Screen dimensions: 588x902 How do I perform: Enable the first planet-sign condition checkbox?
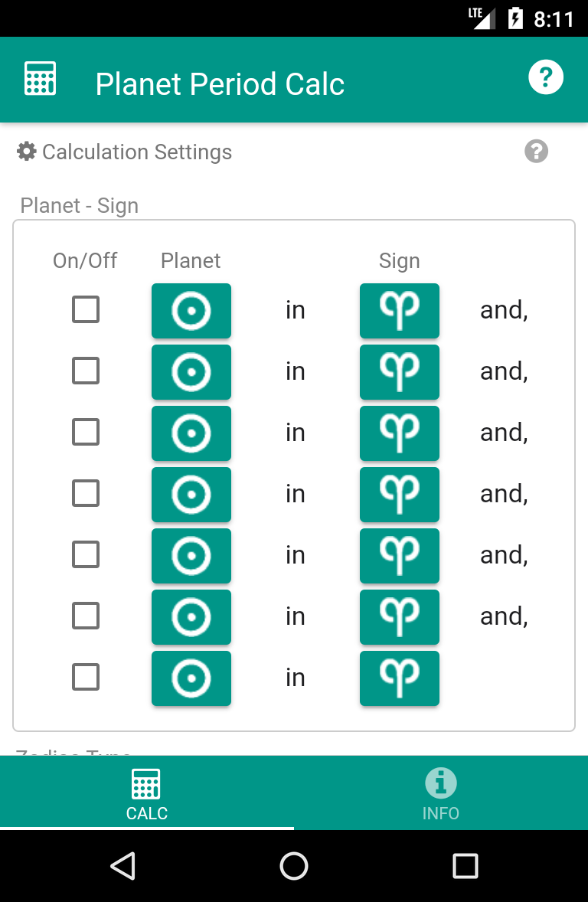tap(85, 309)
